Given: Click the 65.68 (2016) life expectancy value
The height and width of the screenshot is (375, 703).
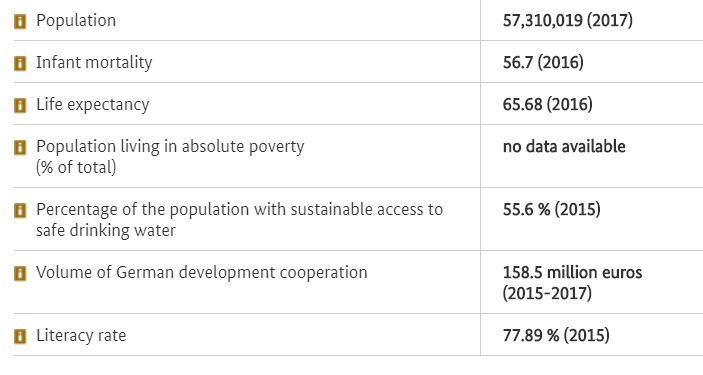Looking at the screenshot, I should (x=547, y=105).
